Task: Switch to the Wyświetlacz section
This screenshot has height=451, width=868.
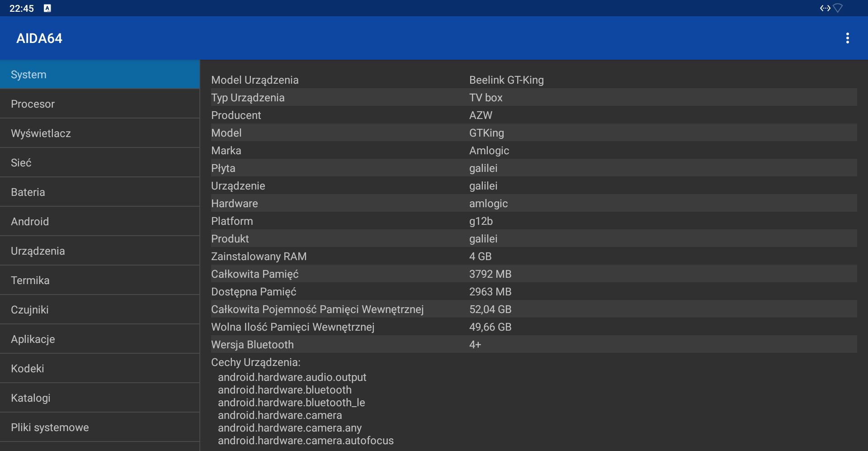Action: click(99, 133)
